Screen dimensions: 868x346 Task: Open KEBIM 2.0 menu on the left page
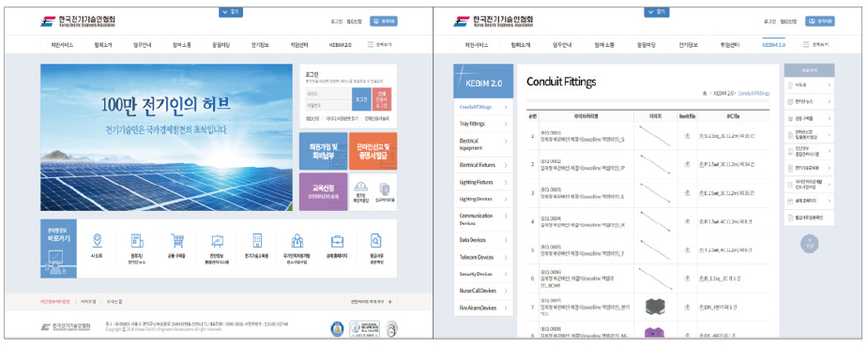[x=340, y=45]
